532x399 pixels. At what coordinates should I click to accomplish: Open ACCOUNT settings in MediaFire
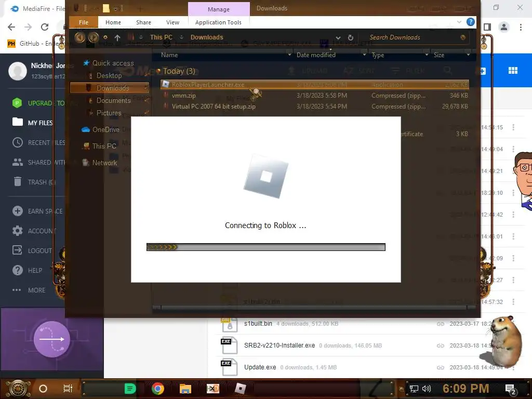[34, 231]
